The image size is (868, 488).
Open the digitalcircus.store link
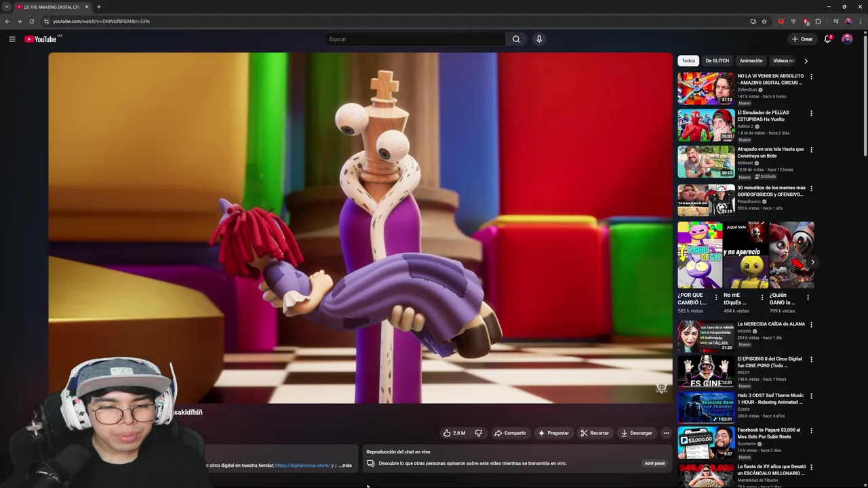coord(302,466)
